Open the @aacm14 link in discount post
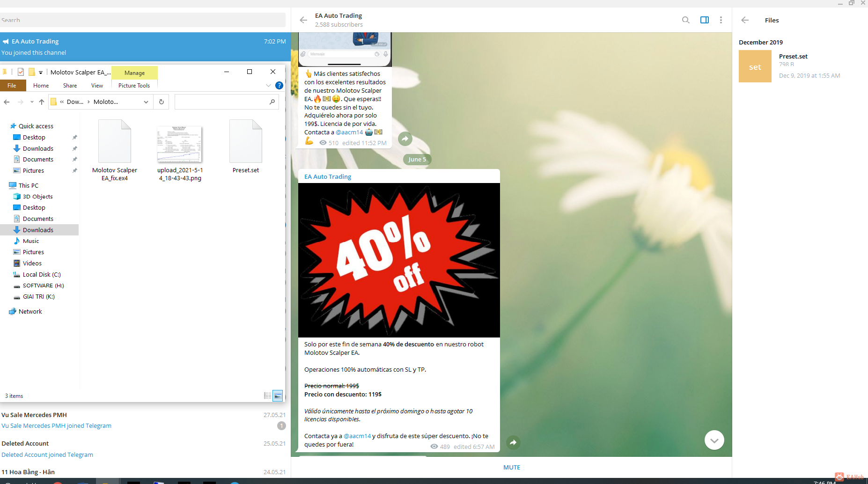Screen dimensions: 868x484 pos(357,436)
